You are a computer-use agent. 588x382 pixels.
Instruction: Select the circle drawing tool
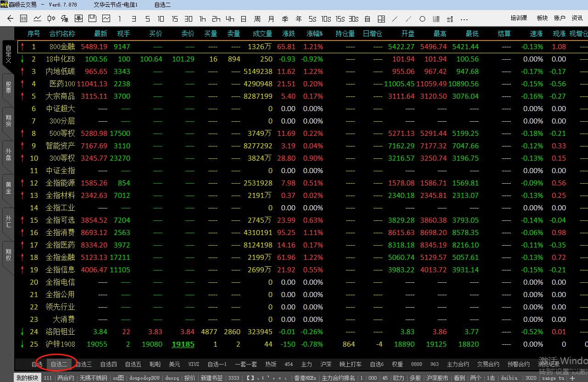coord(422,19)
